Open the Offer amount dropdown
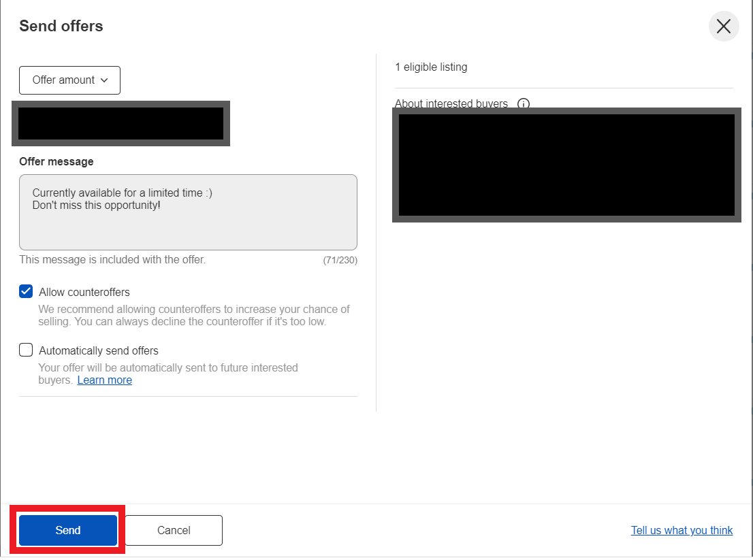 click(x=69, y=80)
